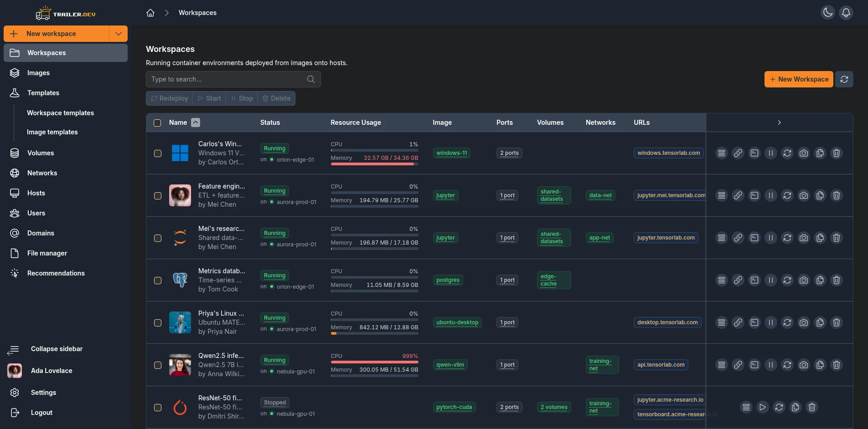Open notifications bell

(x=846, y=13)
